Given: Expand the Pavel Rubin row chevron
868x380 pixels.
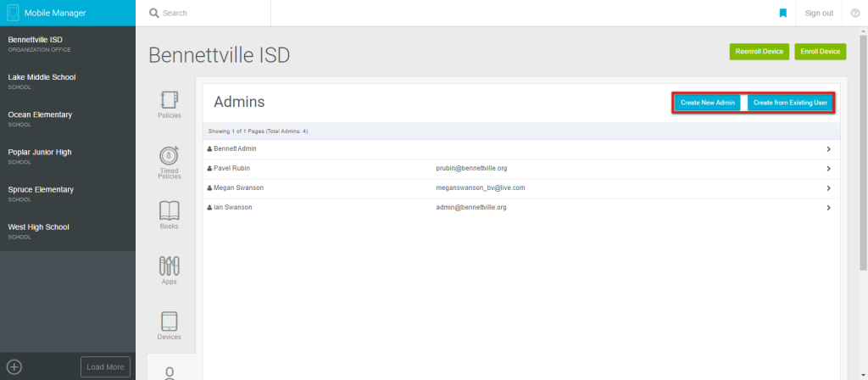Looking at the screenshot, I should click(x=829, y=169).
